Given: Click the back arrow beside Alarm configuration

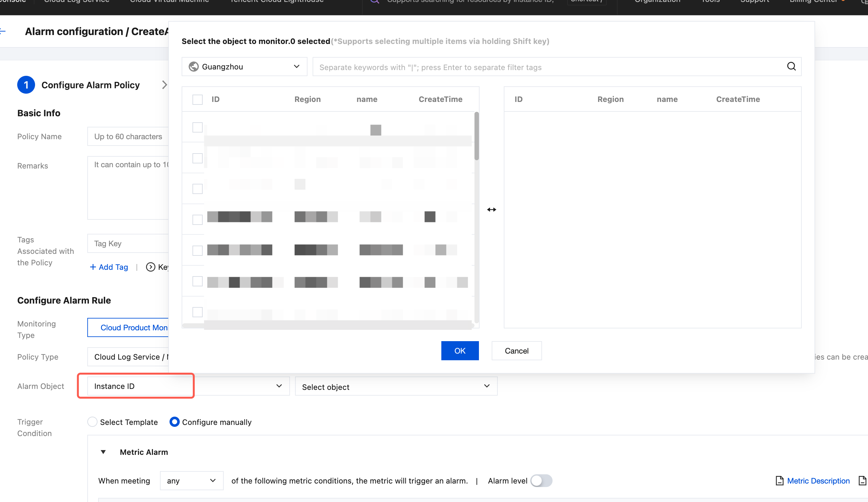Looking at the screenshot, I should (x=3, y=31).
